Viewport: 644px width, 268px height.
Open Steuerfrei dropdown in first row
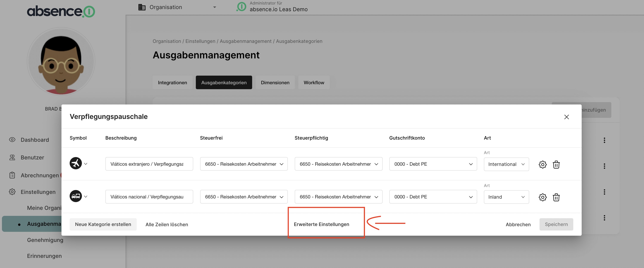click(x=244, y=164)
